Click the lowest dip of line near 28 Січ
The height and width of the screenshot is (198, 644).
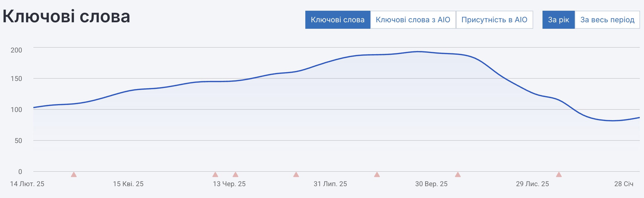(x=612, y=121)
